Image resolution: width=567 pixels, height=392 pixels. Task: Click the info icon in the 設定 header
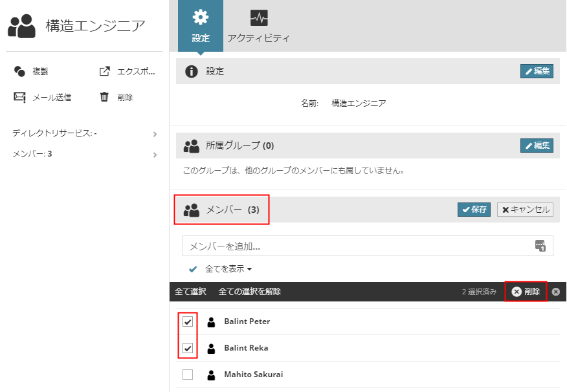pos(192,71)
